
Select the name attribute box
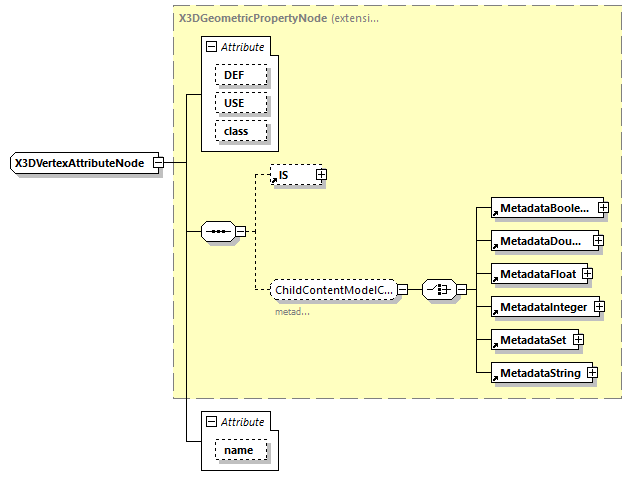[x=238, y=450]
